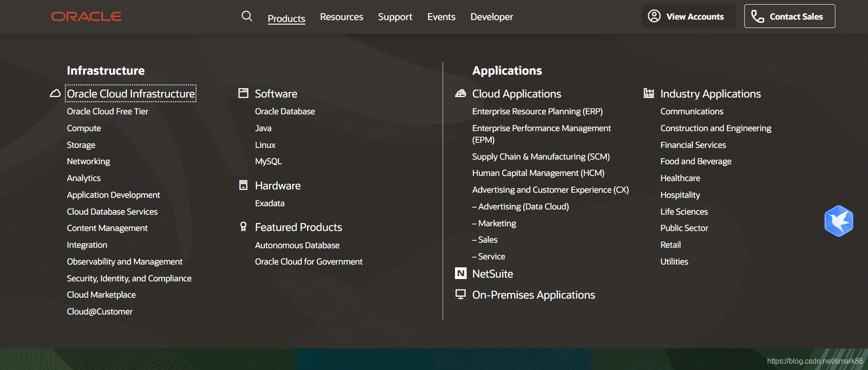Select Advertising and Customer Experience (CX)

(551, 190)
